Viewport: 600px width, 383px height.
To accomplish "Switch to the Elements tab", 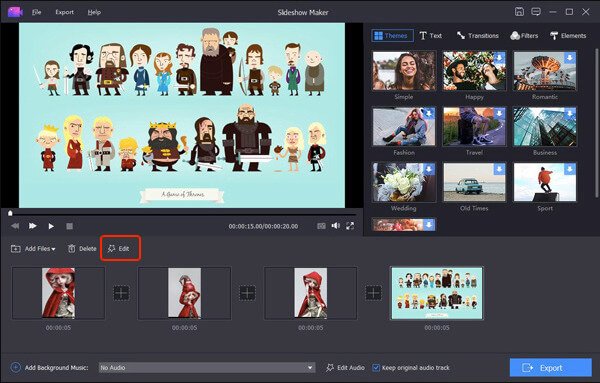I will (x=568, y=36).
